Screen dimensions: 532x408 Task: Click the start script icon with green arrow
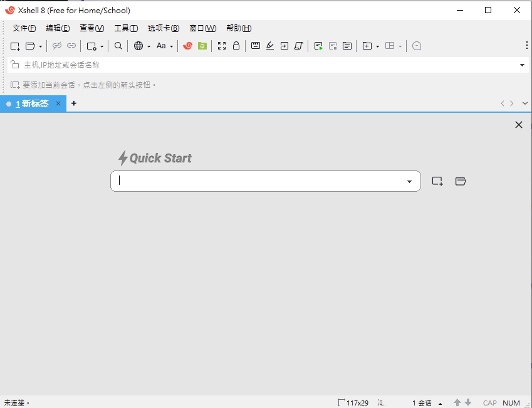[318, 46]
